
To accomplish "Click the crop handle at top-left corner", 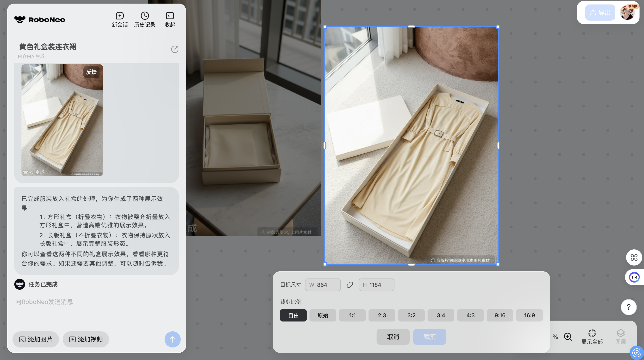I will (x=325, y=27).
